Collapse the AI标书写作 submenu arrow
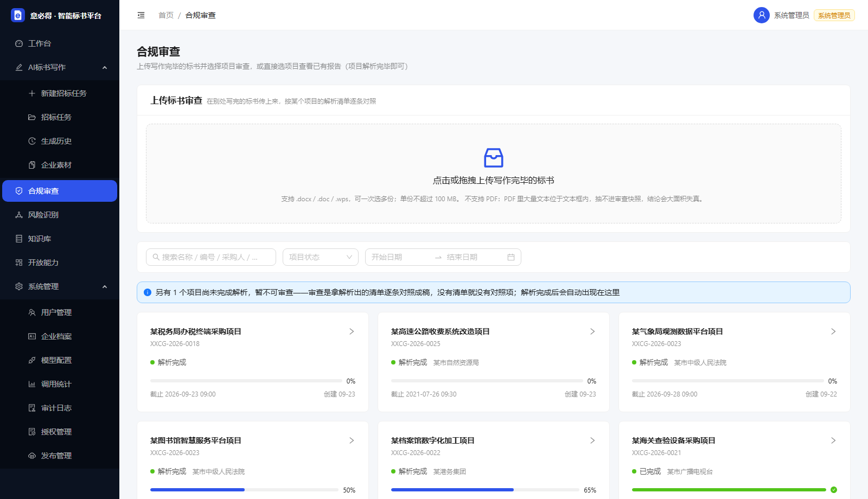 [105, 67]
